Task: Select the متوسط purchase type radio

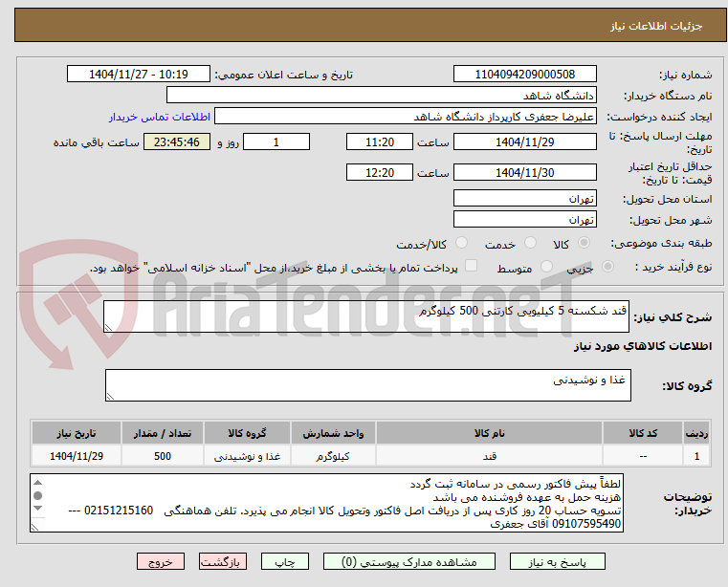Action: pos(546,267)
